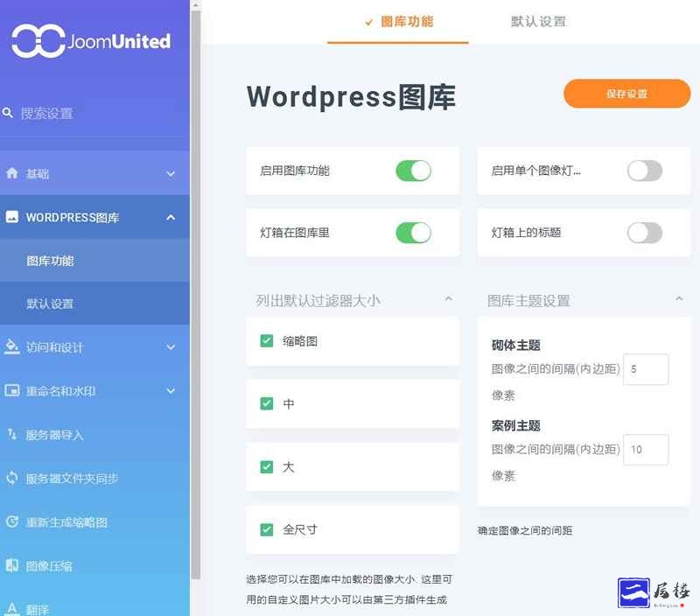
Task: Click the home icon beside 基础
Action: click(12, 173)
